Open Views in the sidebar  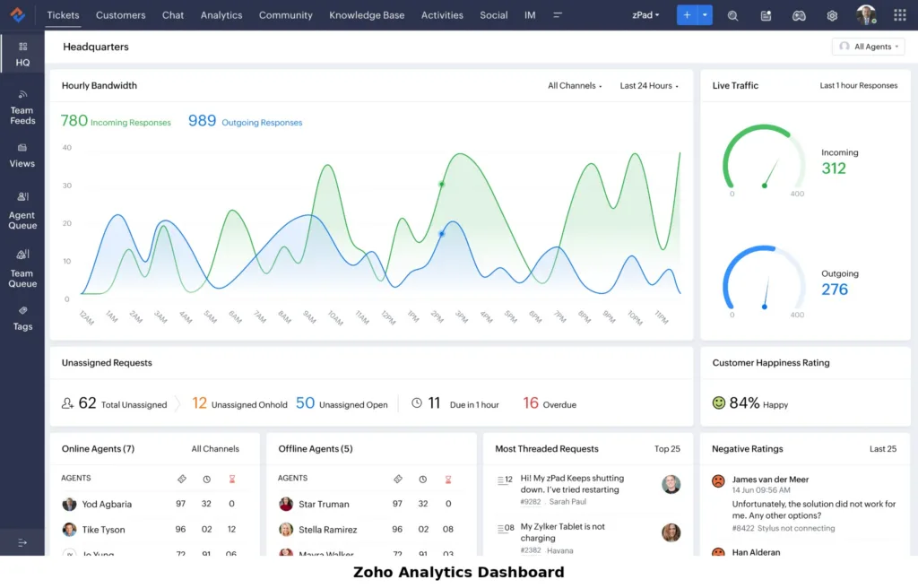[x=22, y=156]
